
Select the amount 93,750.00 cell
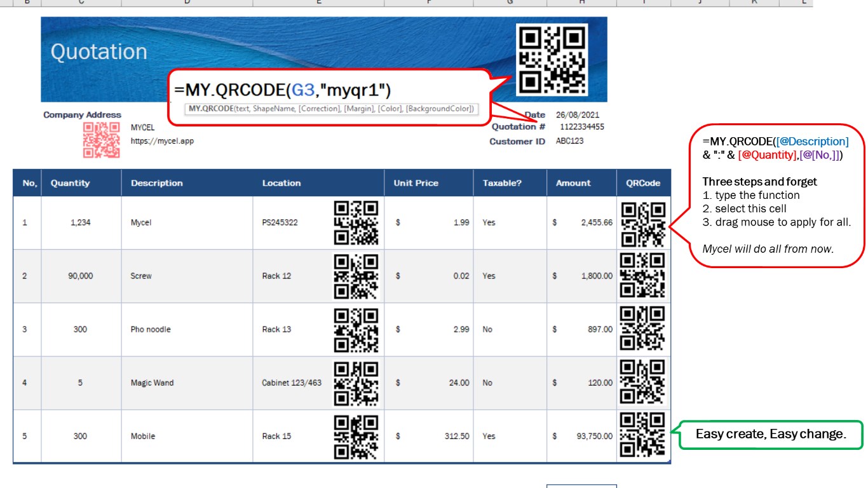click(x=581, y=437)
